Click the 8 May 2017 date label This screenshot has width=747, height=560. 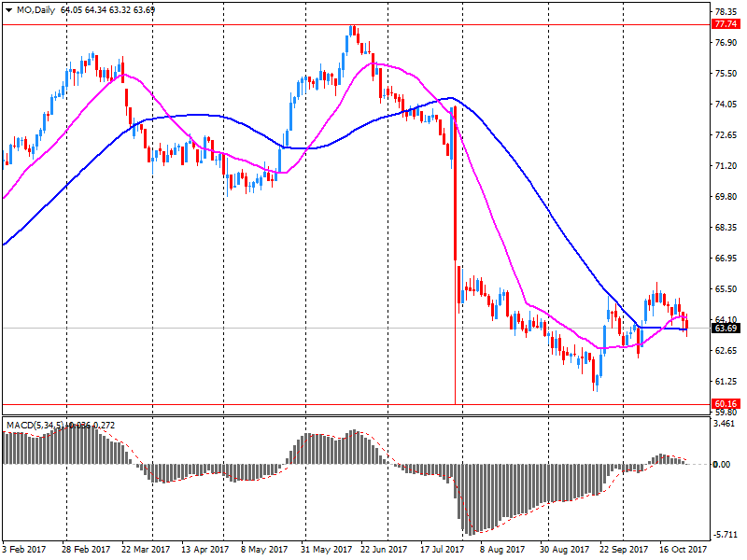[x=264, y=550]
